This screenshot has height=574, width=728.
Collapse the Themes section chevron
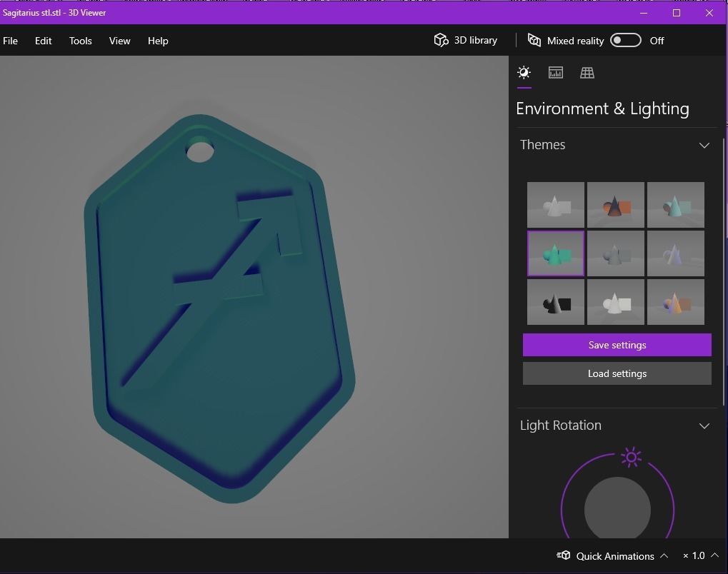[x=704, y=145]
